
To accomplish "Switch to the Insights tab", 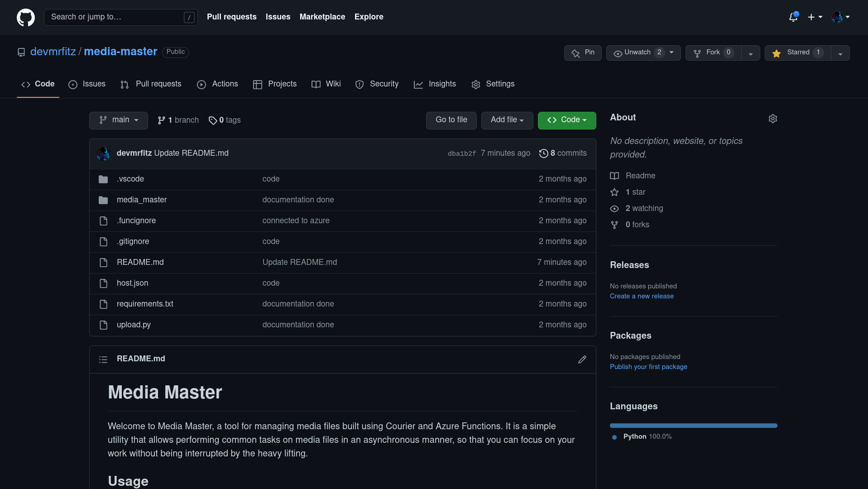I will [x=435, y=84].
